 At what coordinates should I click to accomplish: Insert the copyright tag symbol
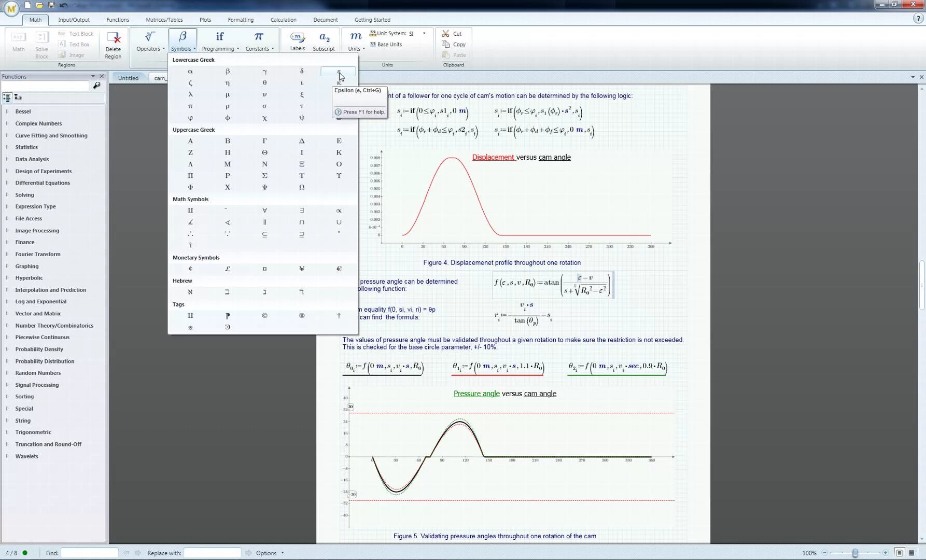(x=264, y=315)
